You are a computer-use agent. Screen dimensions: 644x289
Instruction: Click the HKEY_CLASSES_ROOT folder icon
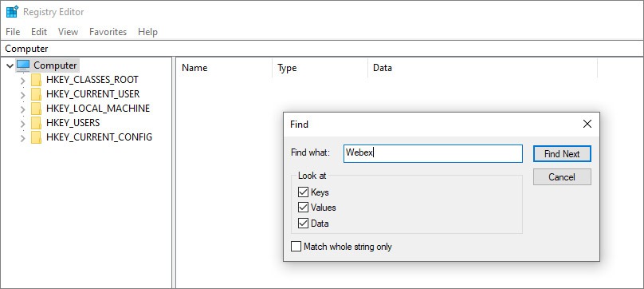click(36, 80)
